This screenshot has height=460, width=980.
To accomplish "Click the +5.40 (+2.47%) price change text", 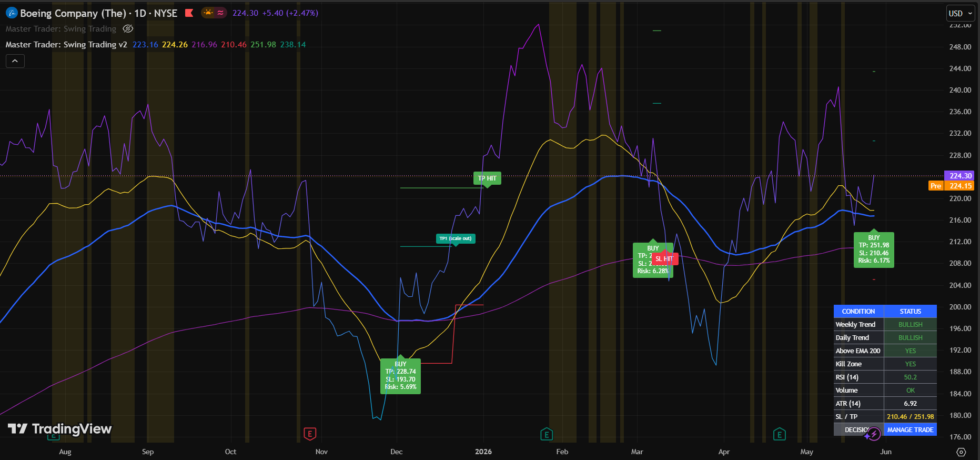I will pyautogui.click(x=290, y=13).
